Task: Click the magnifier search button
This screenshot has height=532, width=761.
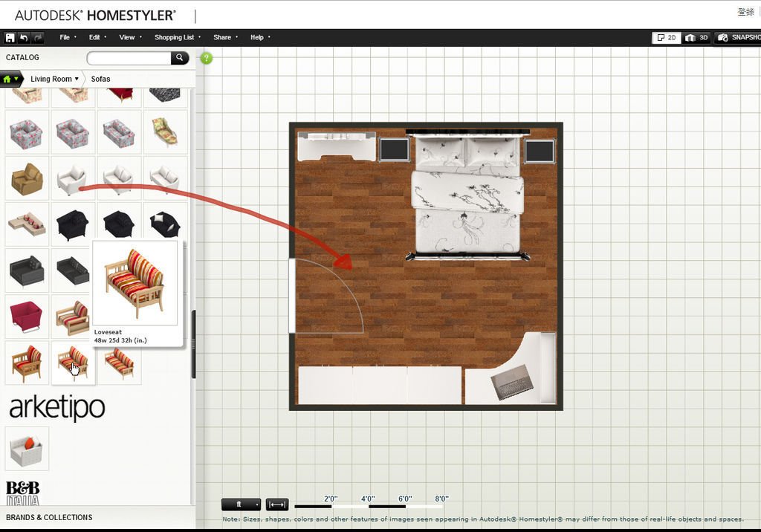Action: tap(180, 58)
